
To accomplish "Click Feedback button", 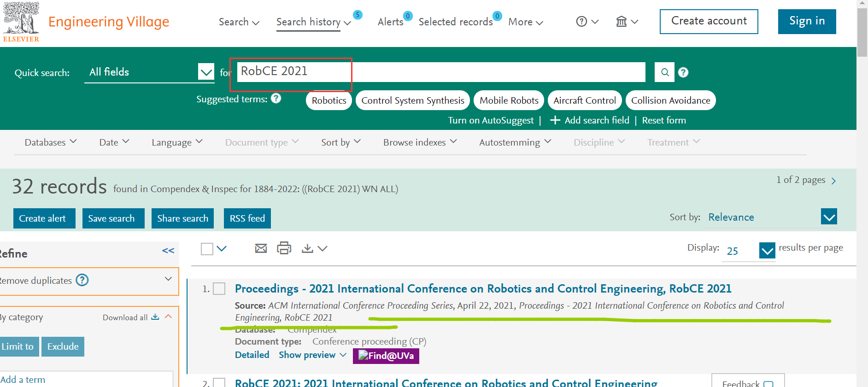I will (x=748, y=381).
